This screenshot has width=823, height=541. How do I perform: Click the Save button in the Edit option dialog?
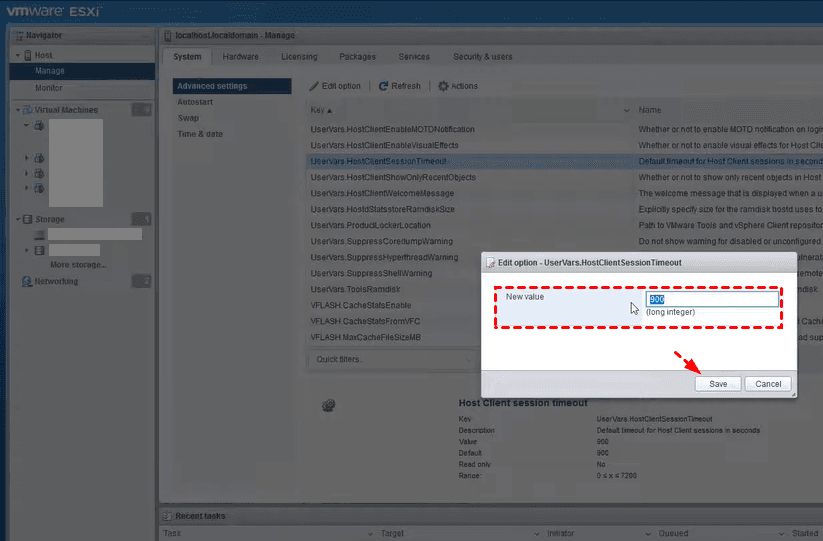(x=718, y=384)
